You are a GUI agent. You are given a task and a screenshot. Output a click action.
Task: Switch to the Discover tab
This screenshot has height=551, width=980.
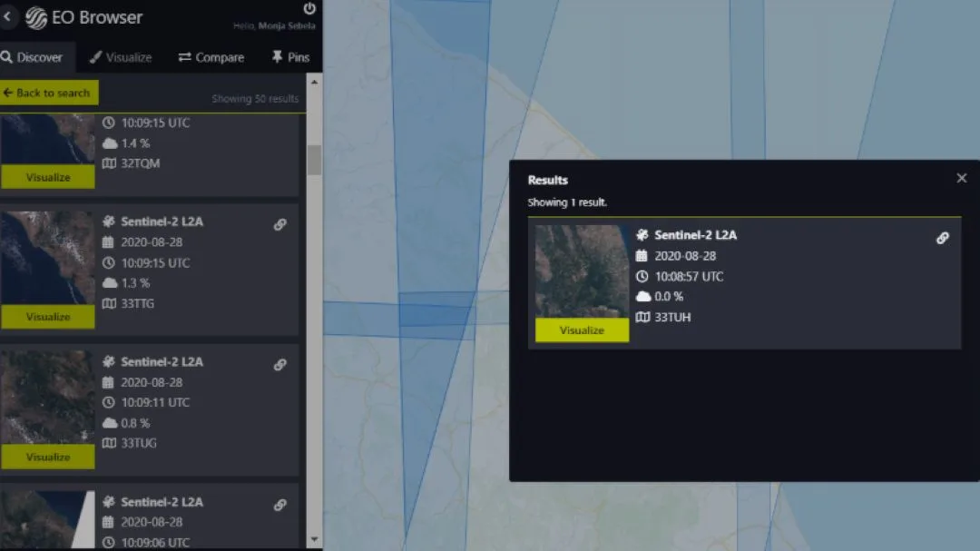(x=32, y=57)
